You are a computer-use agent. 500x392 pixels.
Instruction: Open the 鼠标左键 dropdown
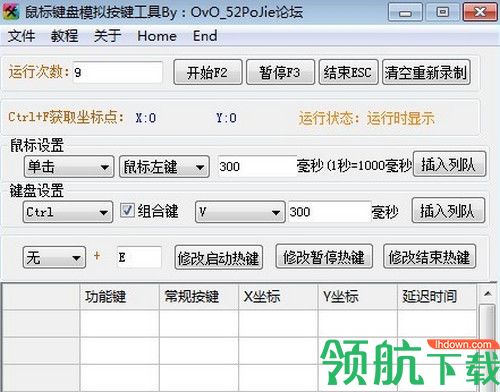coord(164,166)
